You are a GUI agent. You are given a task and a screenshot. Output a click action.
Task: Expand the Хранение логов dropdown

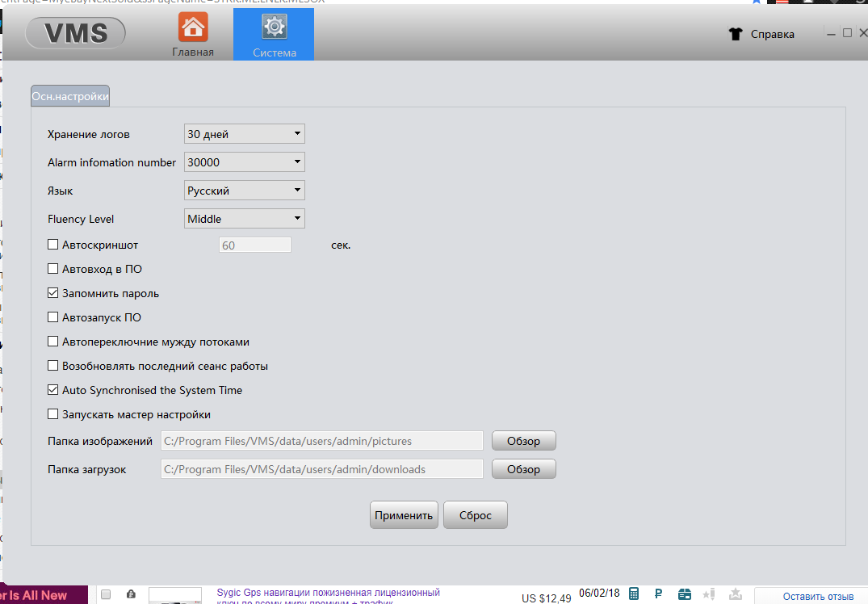[244, 134]
